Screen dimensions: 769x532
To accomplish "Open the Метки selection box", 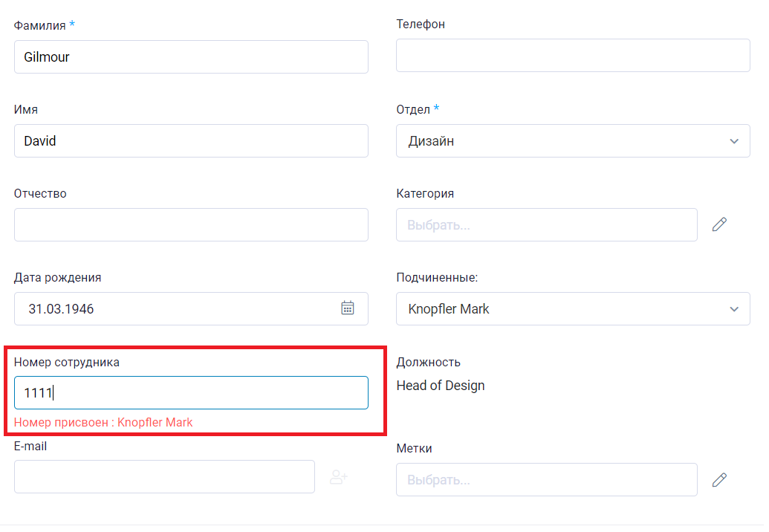I will 546,479.
